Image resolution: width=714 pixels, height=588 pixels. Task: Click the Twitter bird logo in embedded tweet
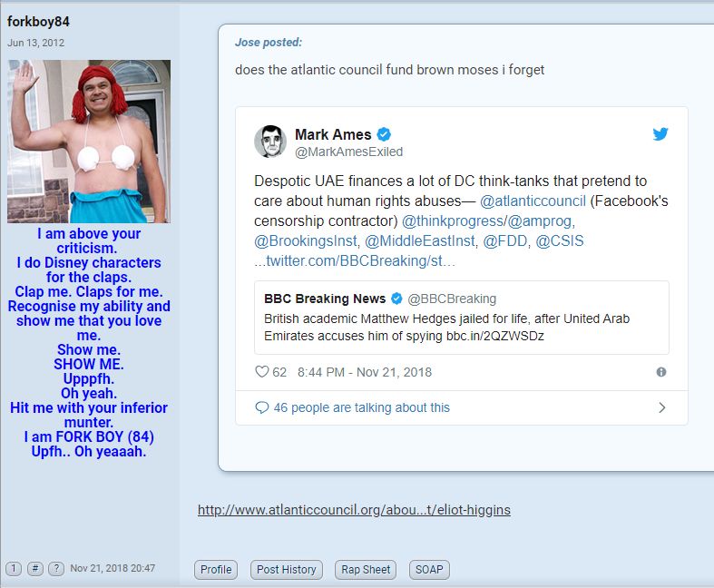(x=660, y=134)
